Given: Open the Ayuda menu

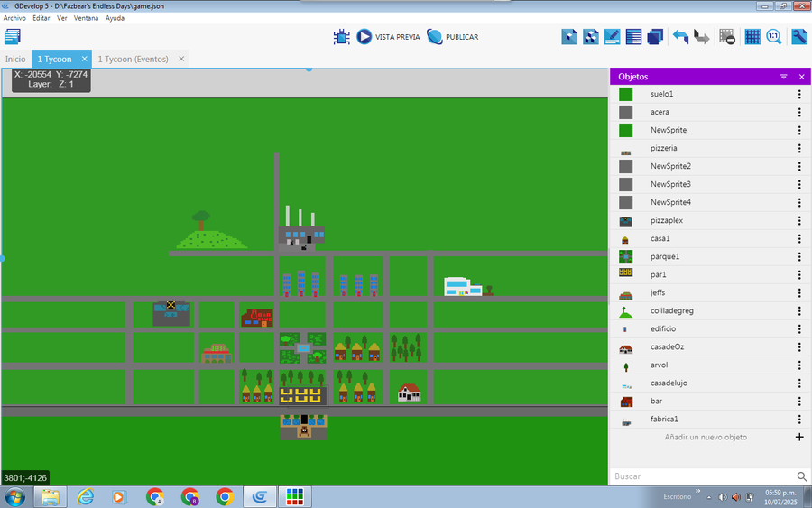Looking at the screenshot, I should [x=115, y=18].
